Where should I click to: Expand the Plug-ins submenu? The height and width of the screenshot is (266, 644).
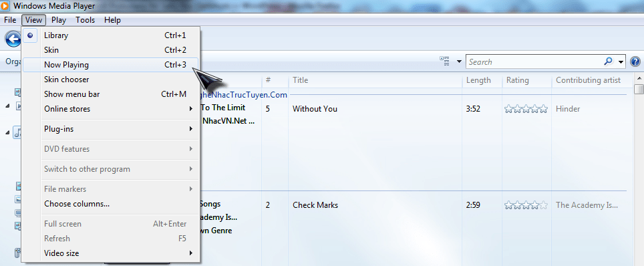[191, 129]
